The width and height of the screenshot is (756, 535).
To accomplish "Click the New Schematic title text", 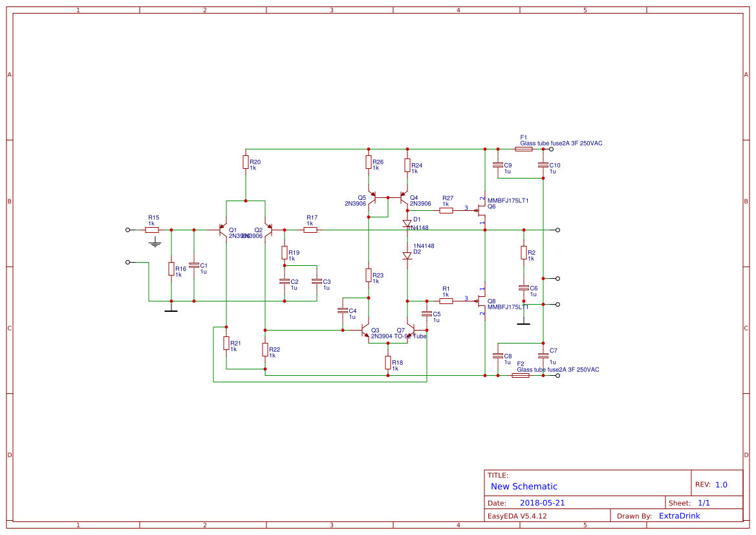I will [524, 486].
